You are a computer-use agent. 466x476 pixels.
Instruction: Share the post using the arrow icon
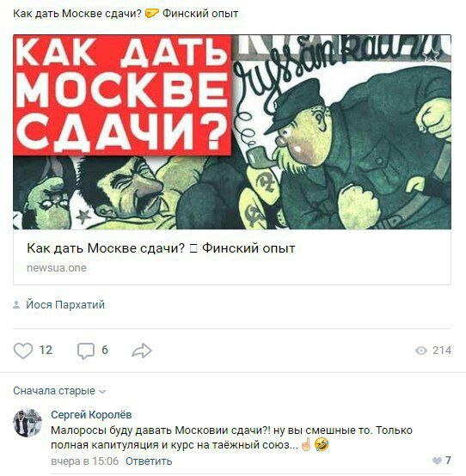coord(142,351)
